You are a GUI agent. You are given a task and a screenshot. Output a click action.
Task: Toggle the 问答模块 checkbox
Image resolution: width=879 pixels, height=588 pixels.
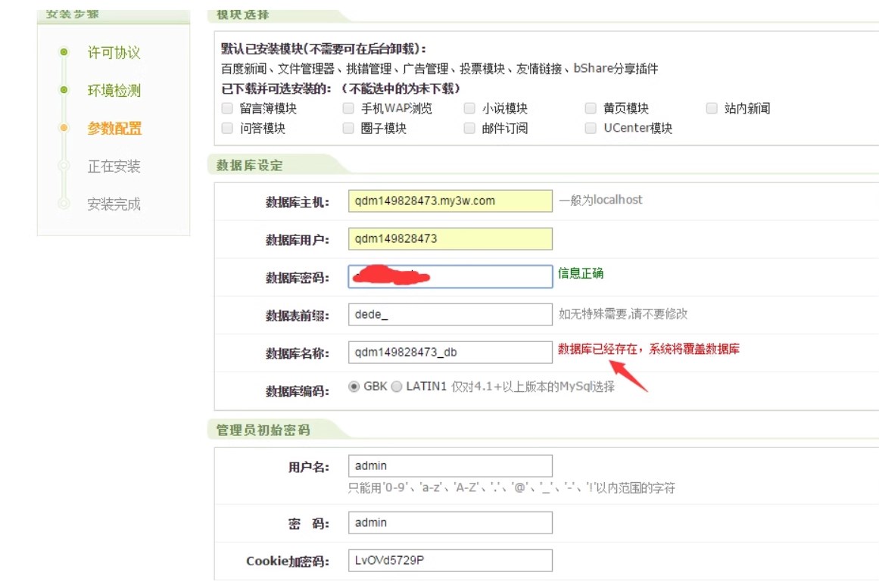[x=227, y=128]
